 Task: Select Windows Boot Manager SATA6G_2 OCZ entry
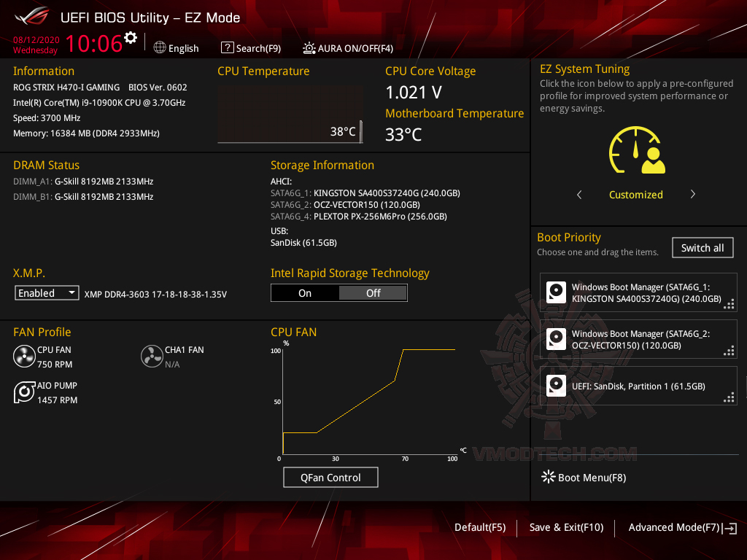coord(638,339)
